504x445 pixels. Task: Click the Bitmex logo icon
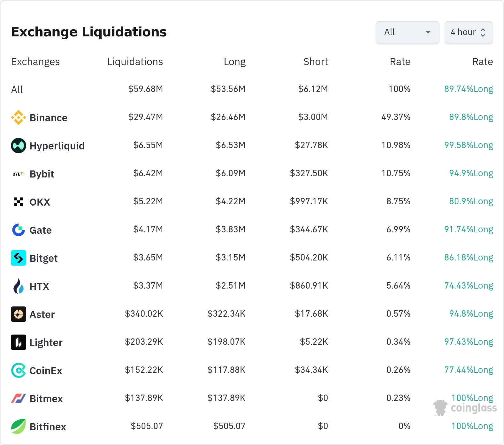(x=19, y=398)
